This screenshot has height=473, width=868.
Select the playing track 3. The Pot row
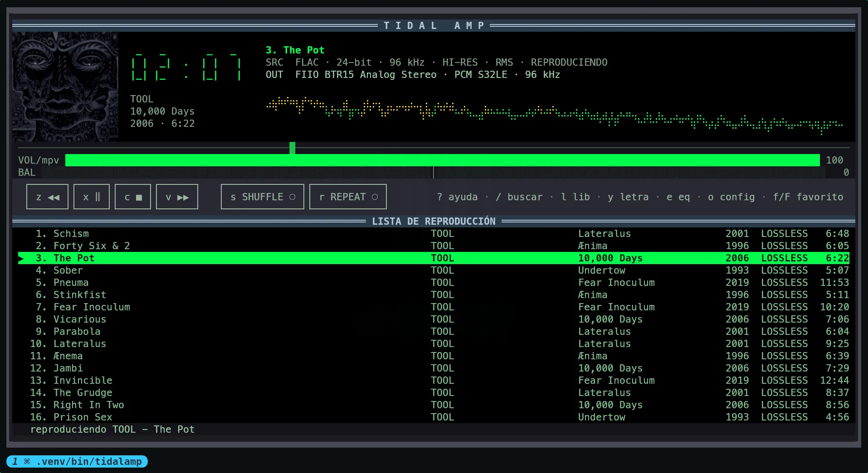434,258
